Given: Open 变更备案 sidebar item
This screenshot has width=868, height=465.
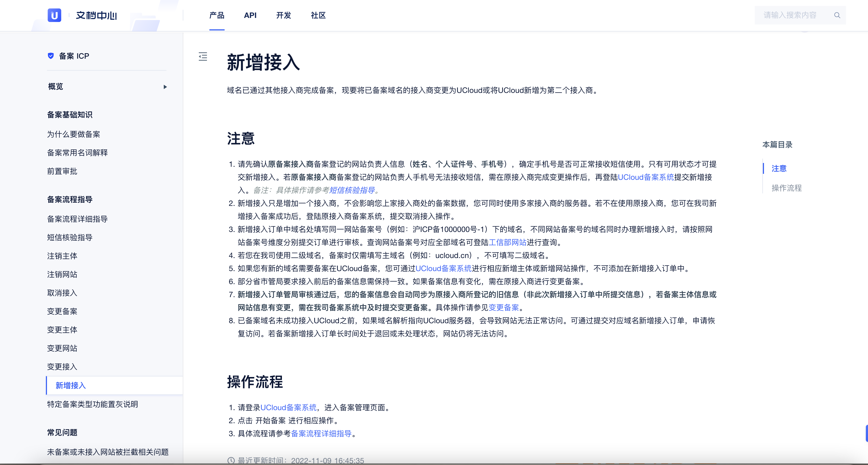Looking at the screenshot, I should 62,311.
